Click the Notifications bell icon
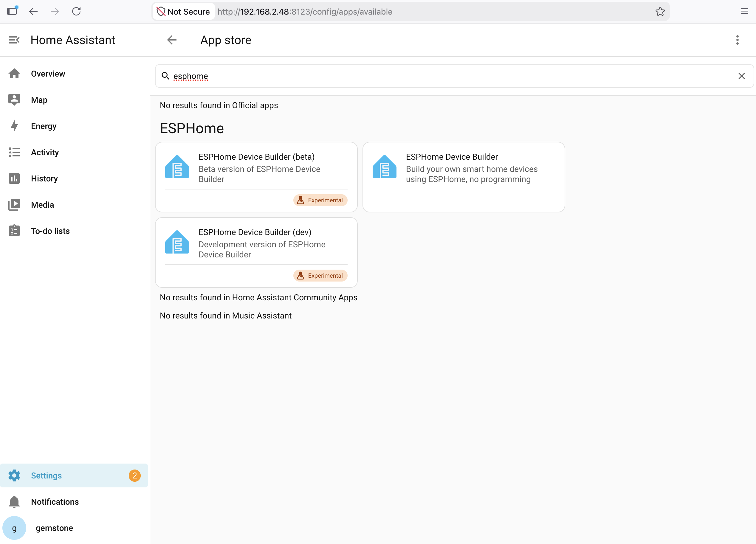Image resolution: width=756 pixels, height=544 pixels. [14, 502]
